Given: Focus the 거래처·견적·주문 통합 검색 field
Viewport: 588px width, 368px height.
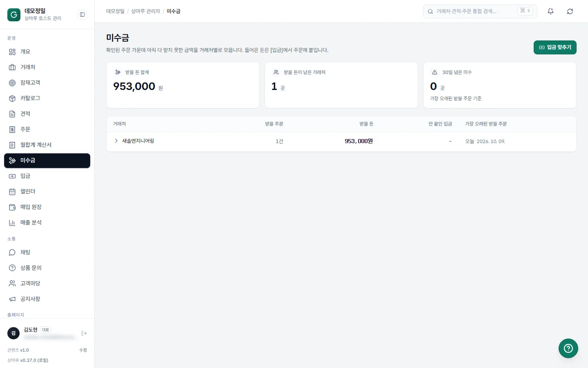Looking at the screenshot, I should [480, 11].
